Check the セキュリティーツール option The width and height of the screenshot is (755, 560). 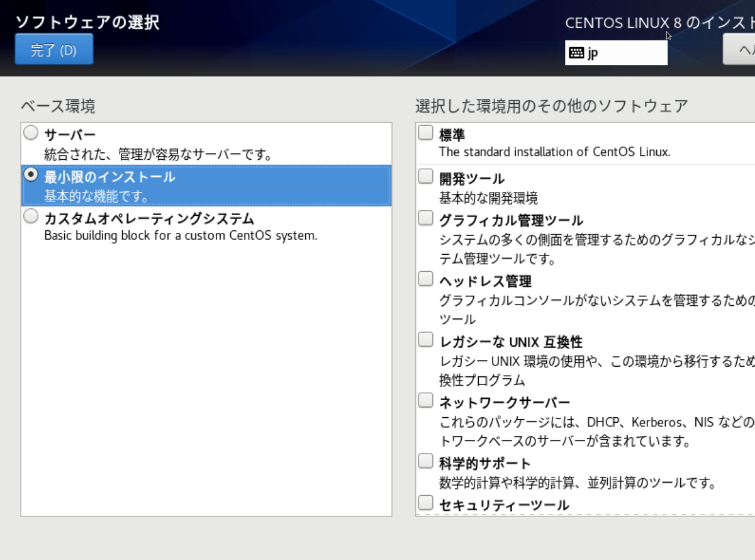[425, 503]
